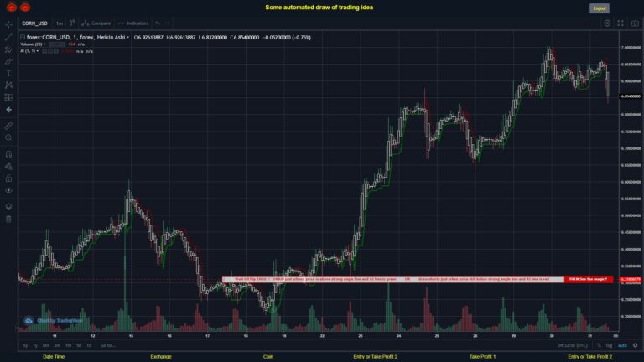The width and height of the screenshot is (644, 362).
Task: Click the Exchange column header
Action: 161,357
